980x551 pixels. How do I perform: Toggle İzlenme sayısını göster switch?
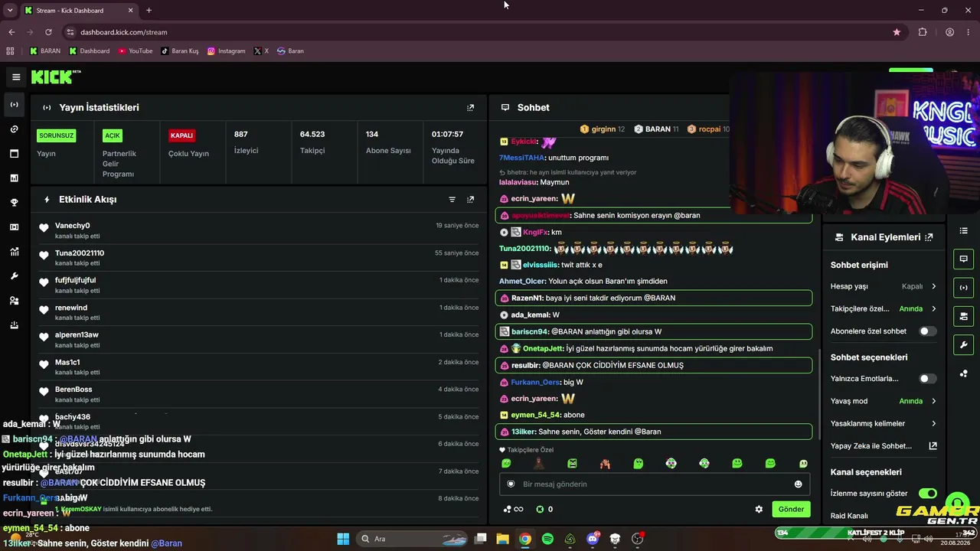(x=927, y=494)
